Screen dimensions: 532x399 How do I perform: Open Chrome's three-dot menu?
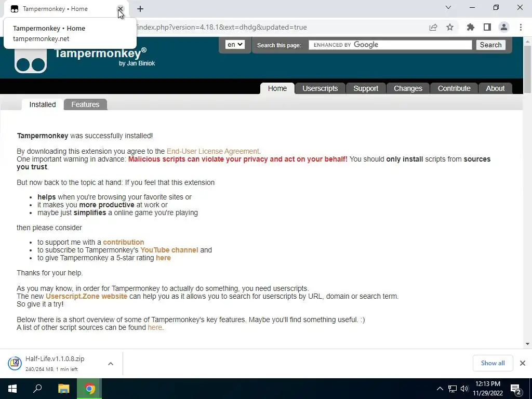(x=521, y=27)
